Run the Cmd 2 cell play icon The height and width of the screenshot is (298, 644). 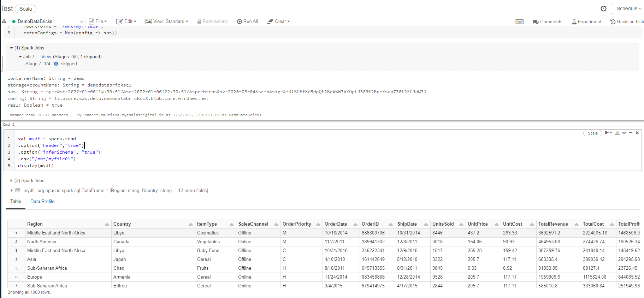coord(607,133)
